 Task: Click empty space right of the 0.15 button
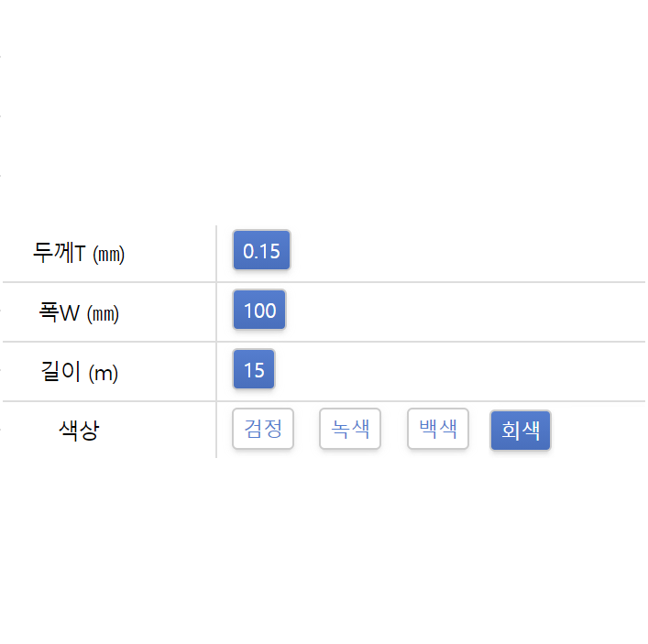click(x=458, y=251)
